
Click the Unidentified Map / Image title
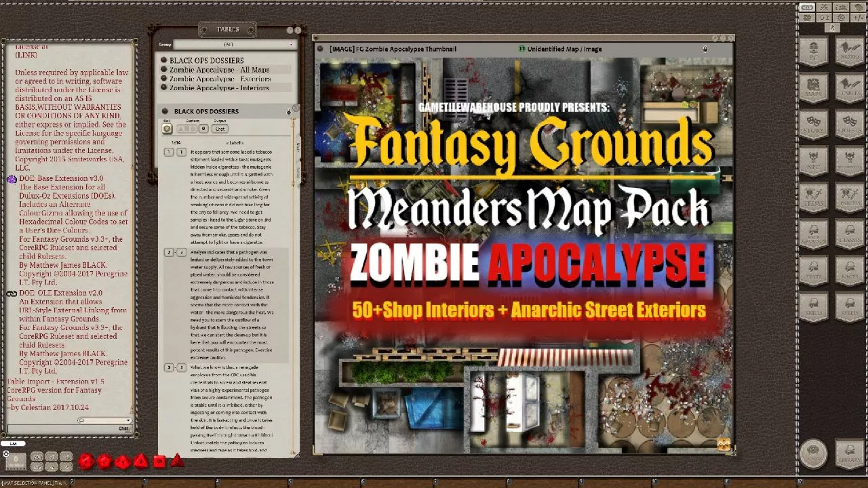tap(564, 49)
